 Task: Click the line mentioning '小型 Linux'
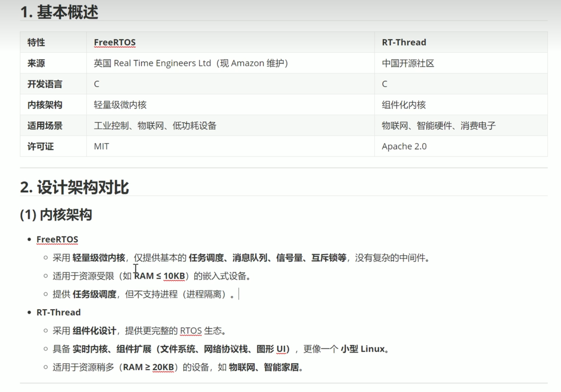coord(221,349)
